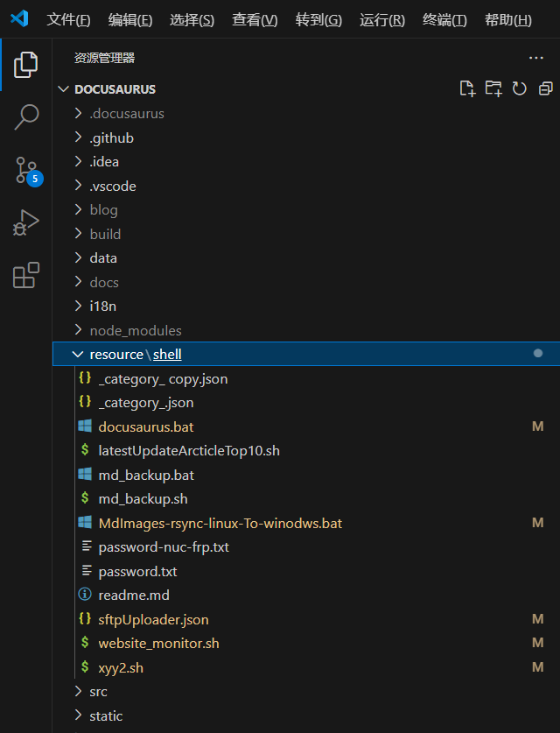Open the 编辑(E) menu

130,19
